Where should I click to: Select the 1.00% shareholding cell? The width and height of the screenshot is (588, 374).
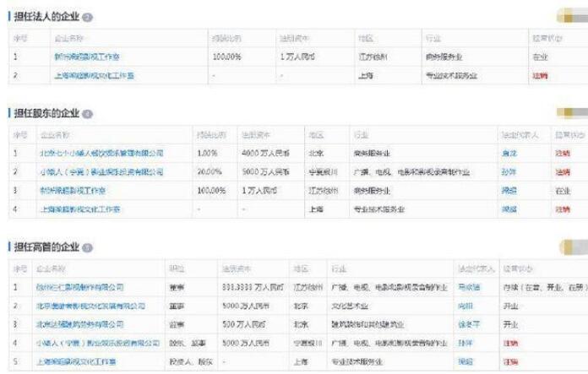[207, 154]
